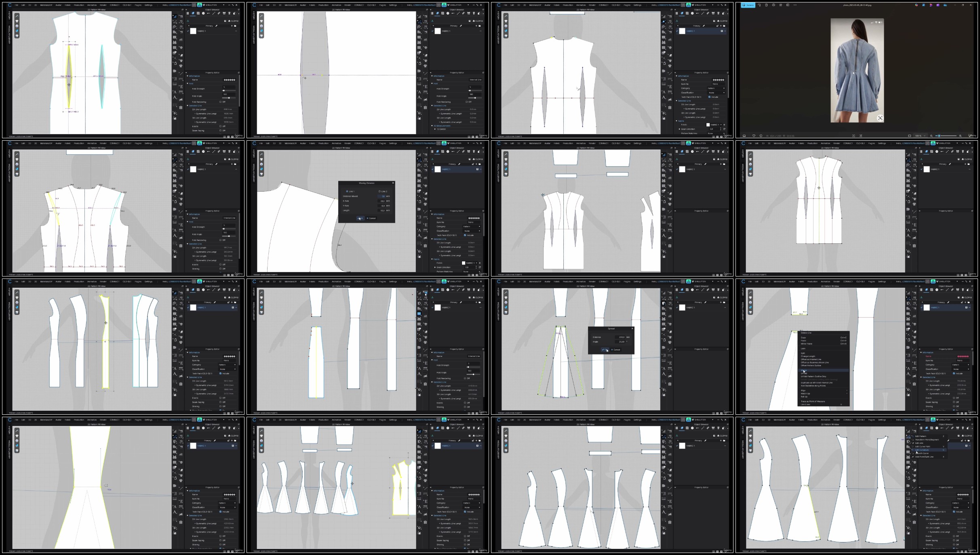980x555 pixels.
Task: Expand Grain Direction row, Moving Distance window
Action: click(x=435, y=267)
